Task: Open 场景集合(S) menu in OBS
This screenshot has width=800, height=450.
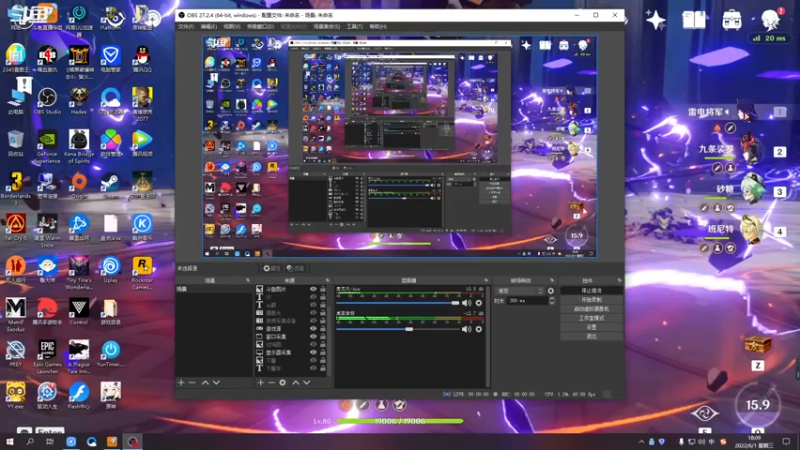Action: click(327, 27)
